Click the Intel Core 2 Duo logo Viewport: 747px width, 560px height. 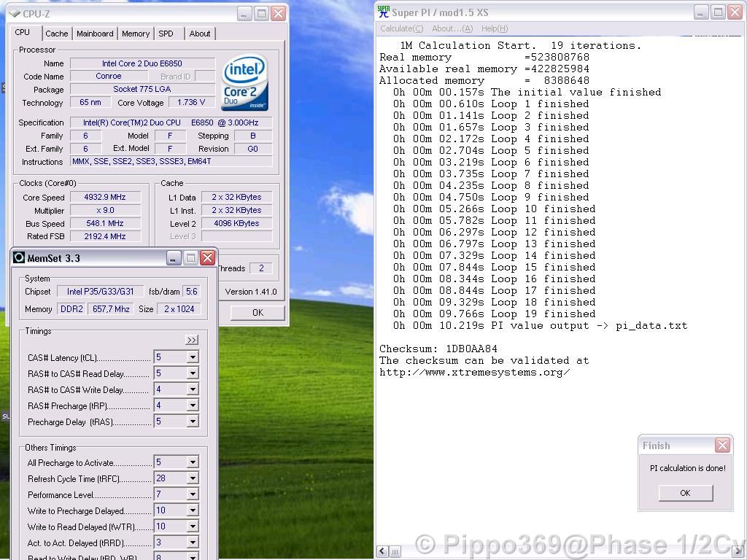(245, 82)
